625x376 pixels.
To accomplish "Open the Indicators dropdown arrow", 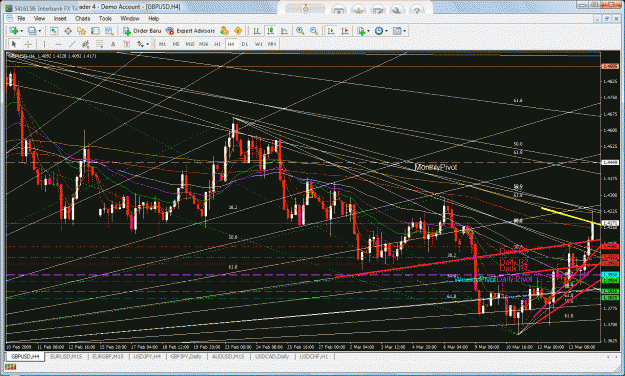I will click(x=368, y=31).
